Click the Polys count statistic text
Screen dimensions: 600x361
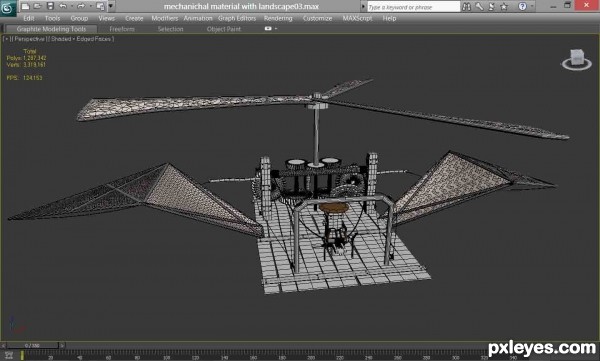coord(26,58)
